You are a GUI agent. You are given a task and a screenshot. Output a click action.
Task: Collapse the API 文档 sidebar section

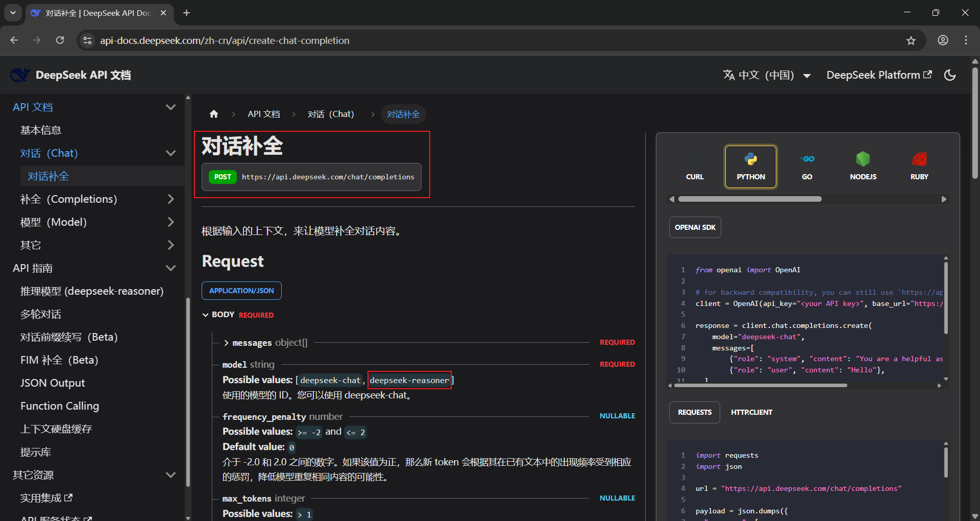pos(171,107)
